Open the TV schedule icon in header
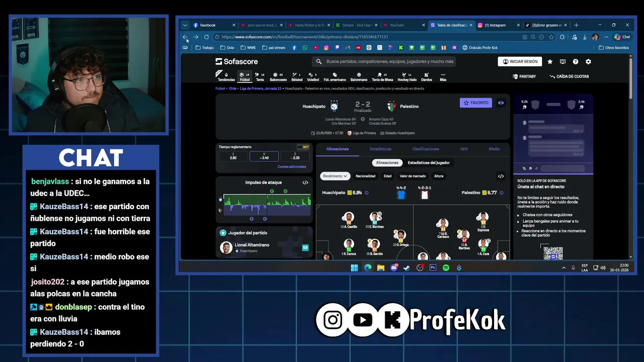The height and width of the screenshot is (362, 644). [562, 61]
